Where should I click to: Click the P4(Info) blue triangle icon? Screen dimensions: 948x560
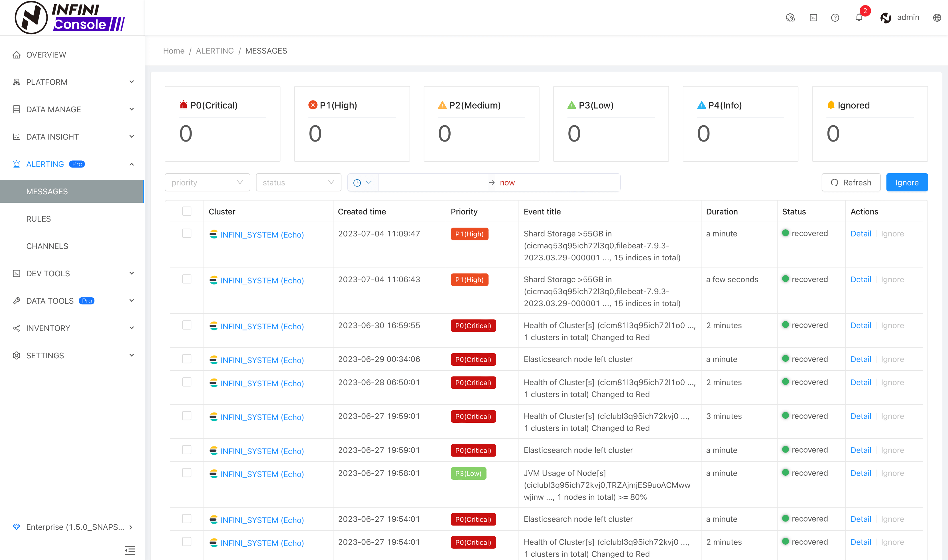tap(701, 105)
